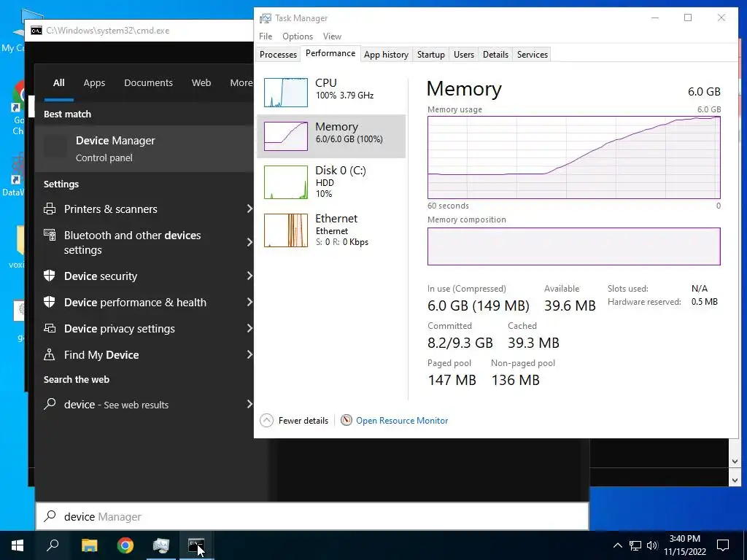Click the volume speaker tray icon
Viewport: 747px width, 560px height.
[652, 545]
